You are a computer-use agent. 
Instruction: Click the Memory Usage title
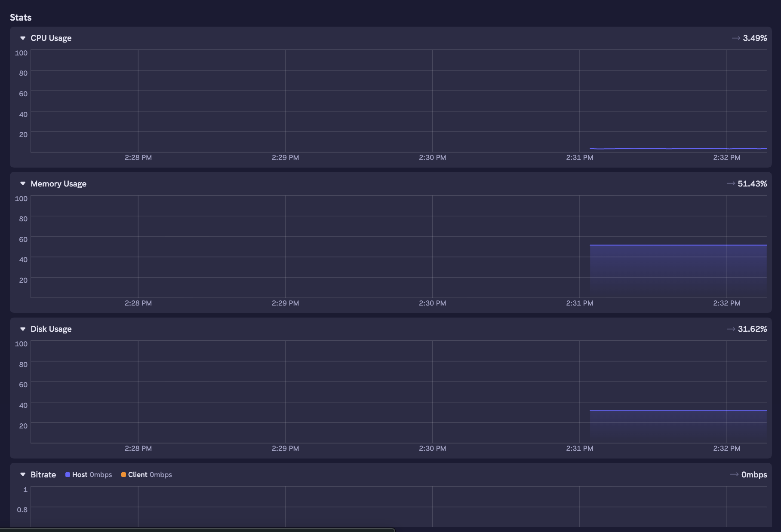tap(58, 184)
